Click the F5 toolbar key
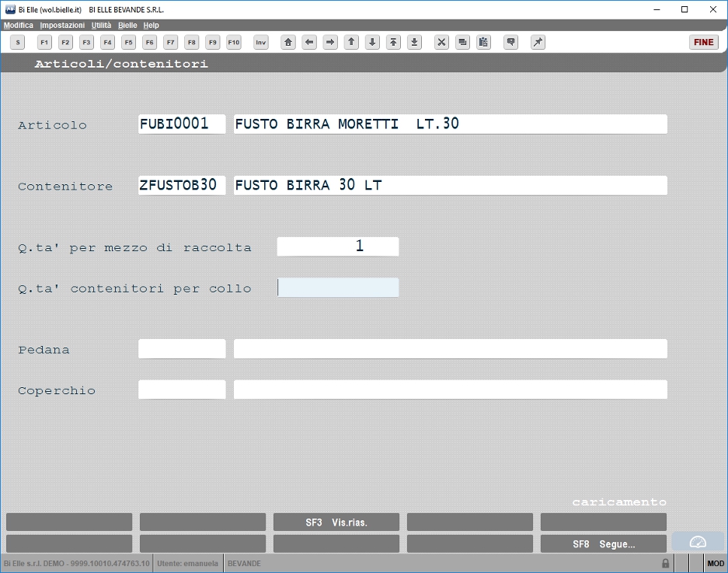 (129, 42)
